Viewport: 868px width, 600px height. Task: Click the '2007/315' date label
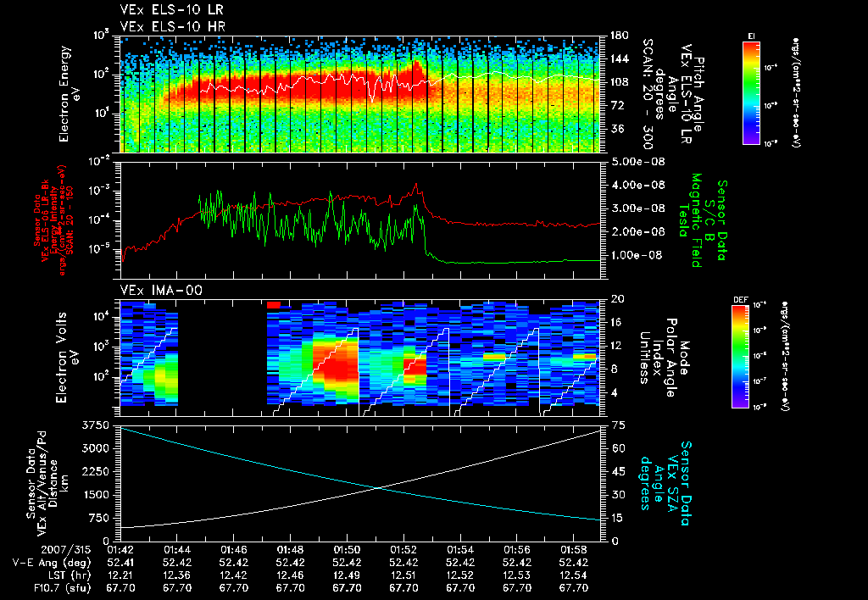point(65,550)
